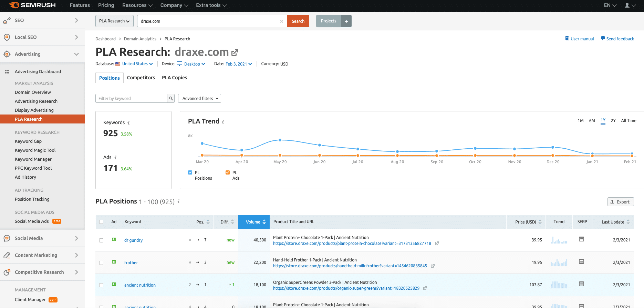Open the Desktop device dropdown

[x=191, y=64]
